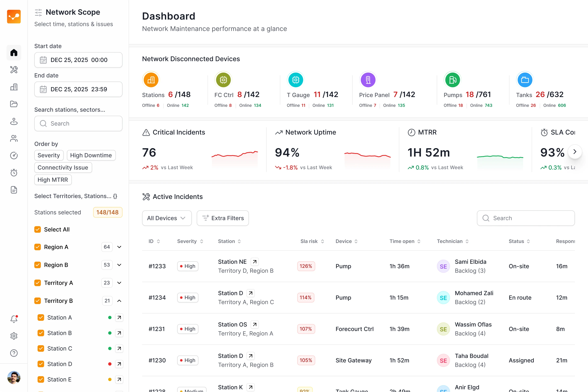The height and width of the screenshot is (392, 588).
Task: Open the folder icon in the sidebar
Action: pos(14,104)
